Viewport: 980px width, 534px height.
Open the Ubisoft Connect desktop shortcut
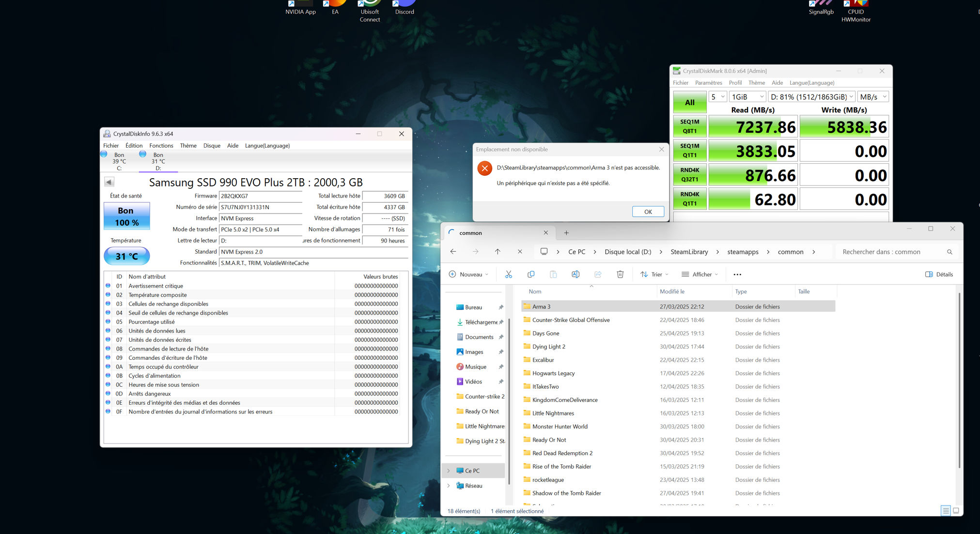click(370, 12)
